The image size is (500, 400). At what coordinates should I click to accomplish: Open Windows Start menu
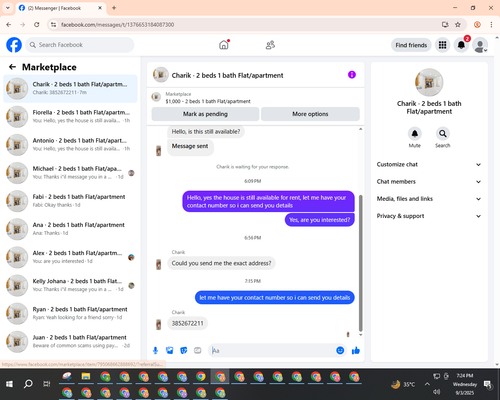[9, 384]
